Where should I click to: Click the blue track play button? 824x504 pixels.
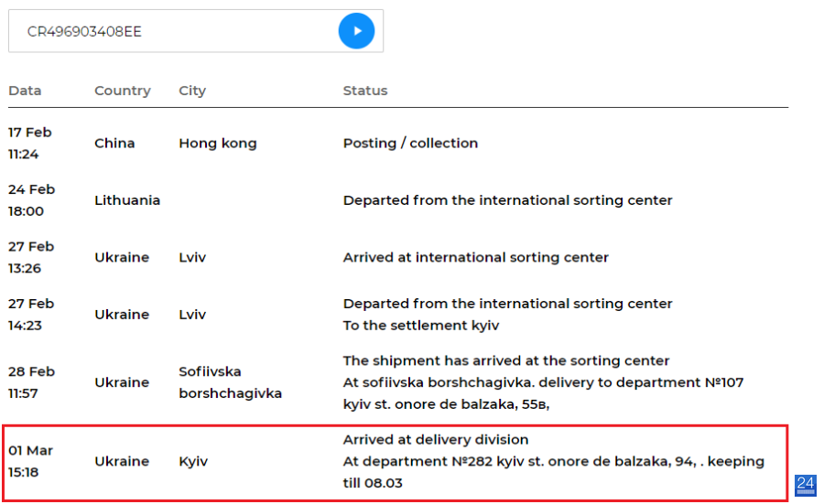click(x=356, y=31)
